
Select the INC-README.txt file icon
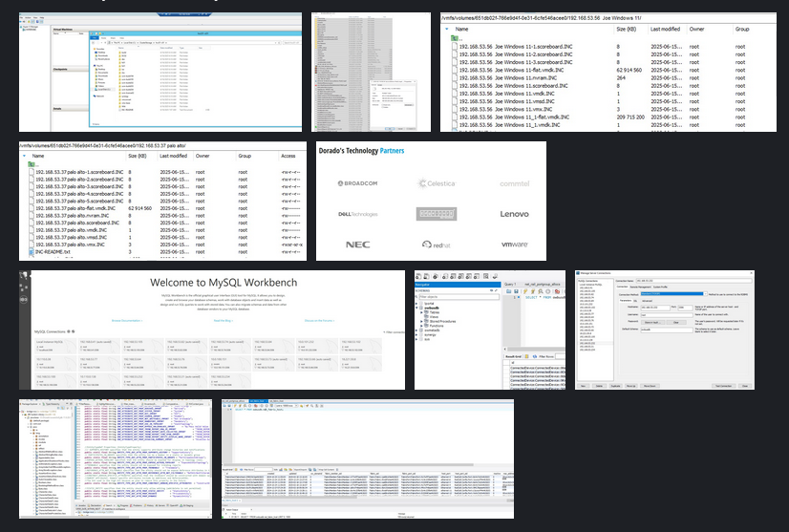point(31,252)
